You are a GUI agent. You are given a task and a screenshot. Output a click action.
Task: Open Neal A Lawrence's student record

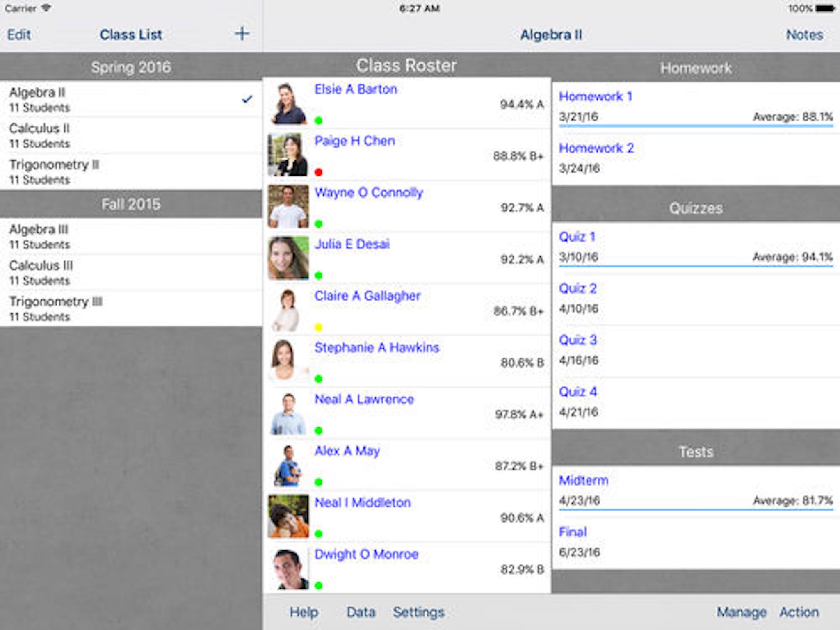(x=364, y=399)
